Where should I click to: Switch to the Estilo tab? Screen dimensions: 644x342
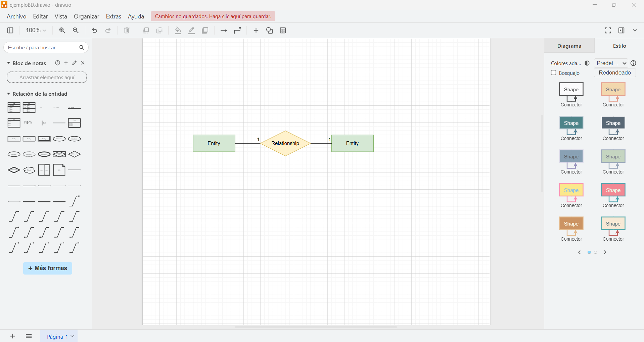pyautogui.click(x=619, y=46)
